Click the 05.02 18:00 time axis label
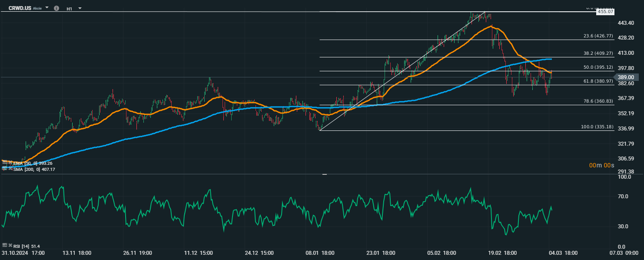Viewport: 644px width, 260px height. pyautogui.click(x=442, y=253)
